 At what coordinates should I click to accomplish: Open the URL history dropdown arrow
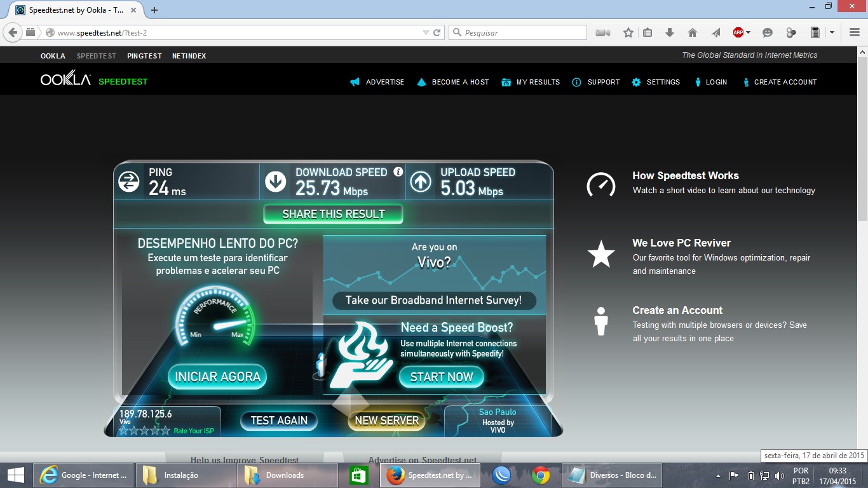tap(426, 32)
